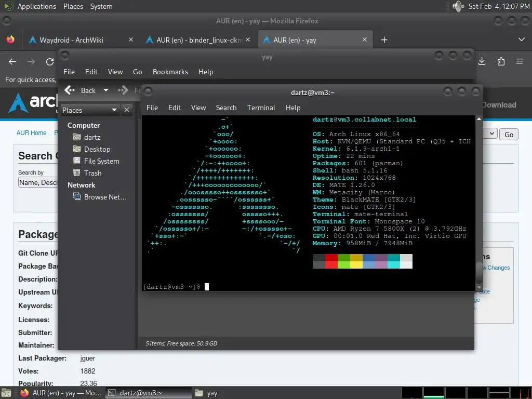Open file manager Edit menu

[x=91, y=72]
